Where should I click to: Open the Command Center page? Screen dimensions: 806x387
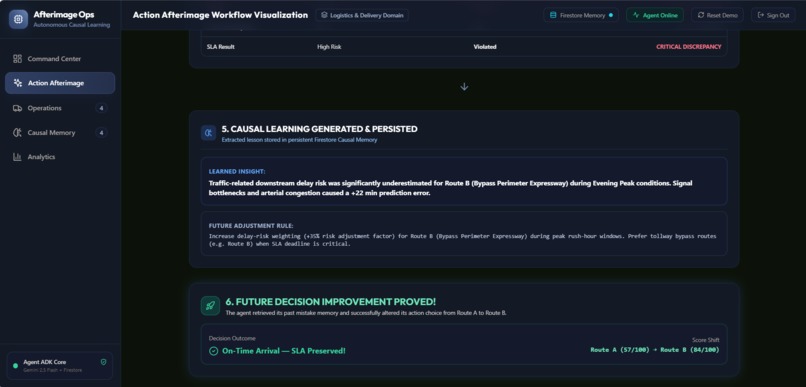pyautogui.click(x=60, y=59)
